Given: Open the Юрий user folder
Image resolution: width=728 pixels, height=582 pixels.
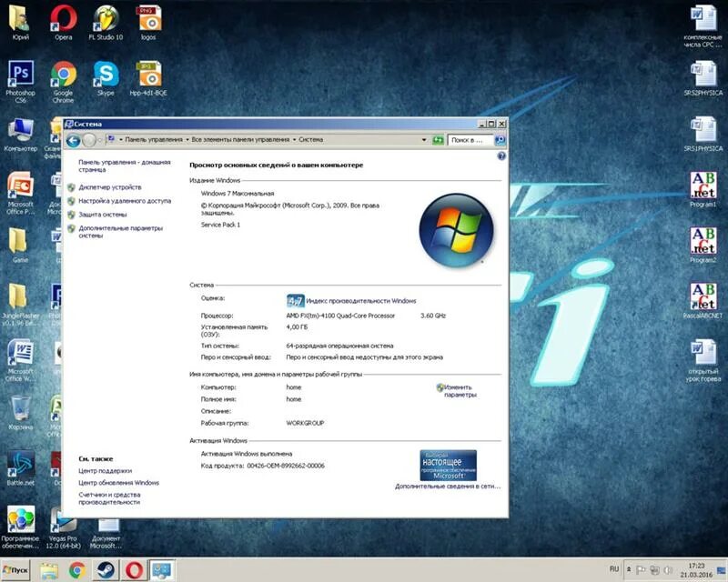Looking at the screenshot, I should point(20,22).
